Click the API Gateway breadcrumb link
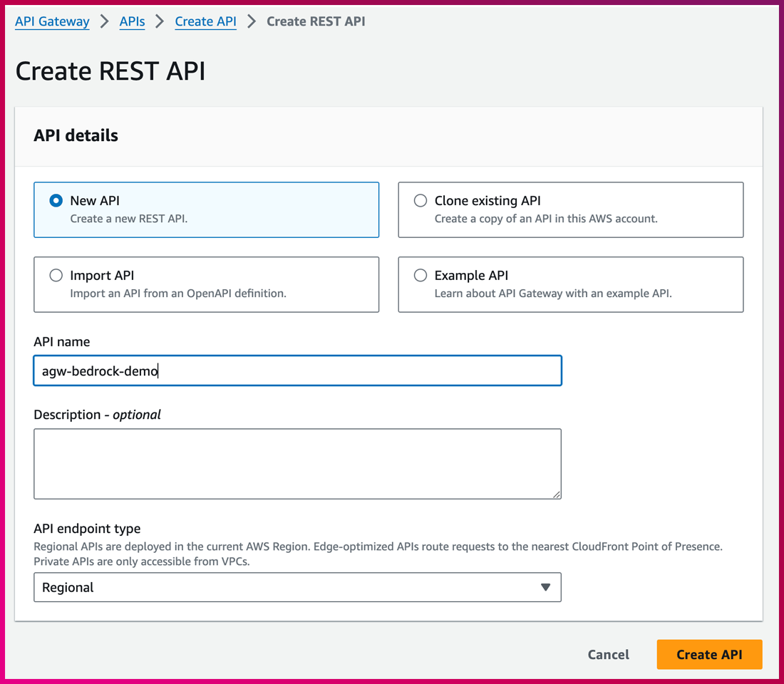This screenshot has height=684, width=784. [x=52, y=21]
